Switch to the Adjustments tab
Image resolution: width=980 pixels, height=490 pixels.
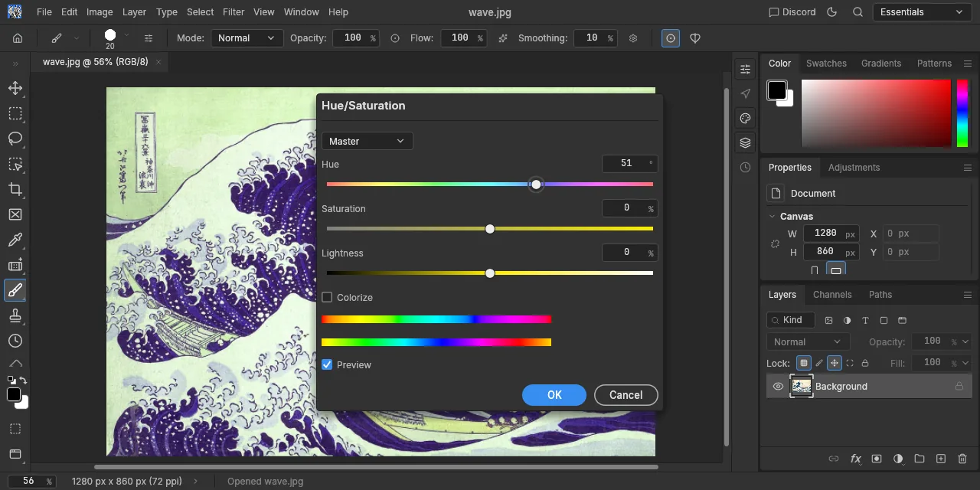pos(854,168)
